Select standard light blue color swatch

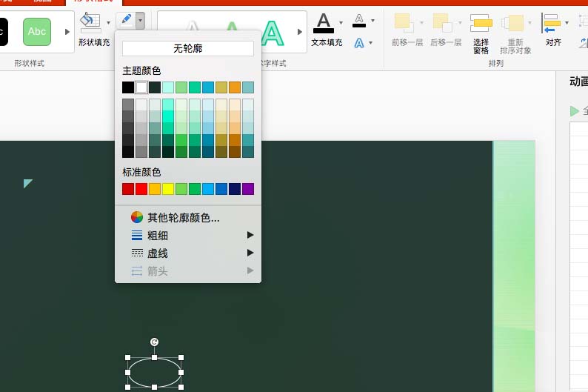click(x=208, y=189)
